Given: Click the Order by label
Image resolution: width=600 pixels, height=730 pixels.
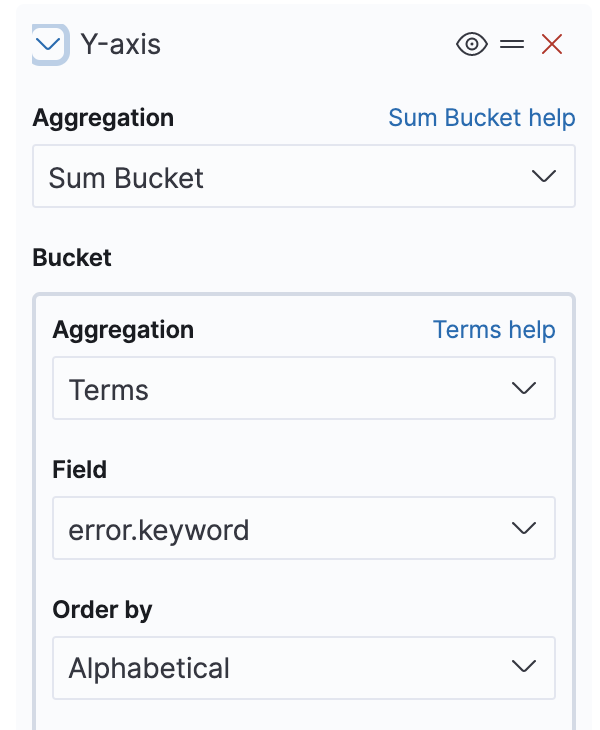Looking at the screenshot, I should pos(102,610).
